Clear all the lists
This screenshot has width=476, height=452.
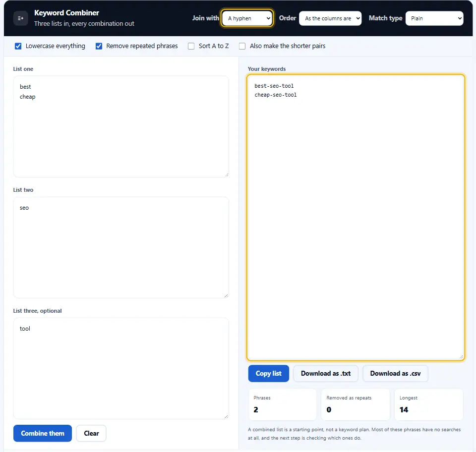point(91,433)
